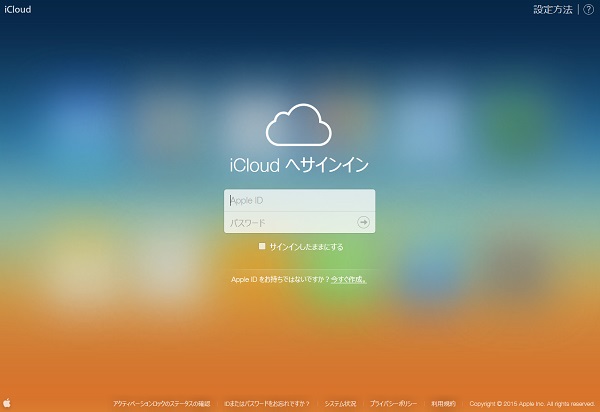
Task: Focus the Apple ID input field
Action: coord(299,200)
